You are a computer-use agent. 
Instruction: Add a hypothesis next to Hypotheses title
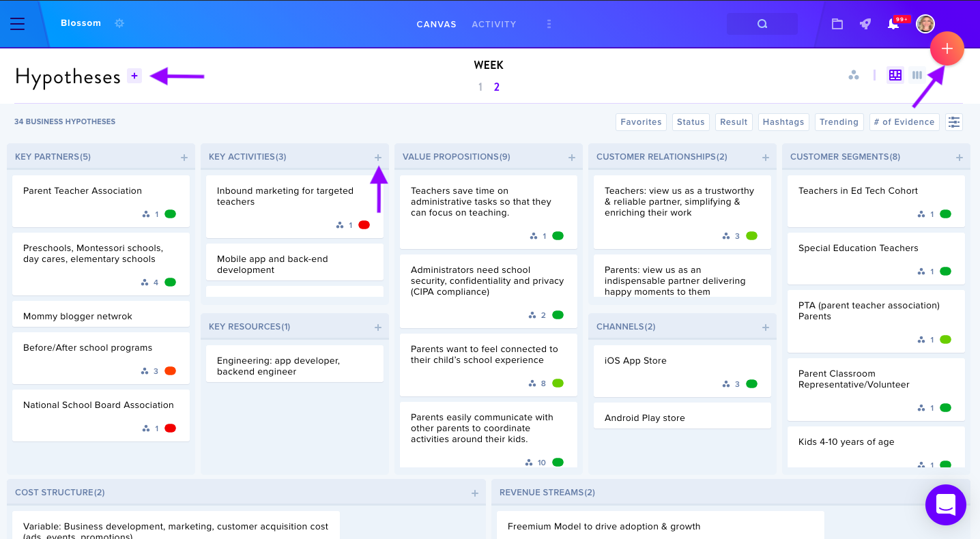click(134, 76)
